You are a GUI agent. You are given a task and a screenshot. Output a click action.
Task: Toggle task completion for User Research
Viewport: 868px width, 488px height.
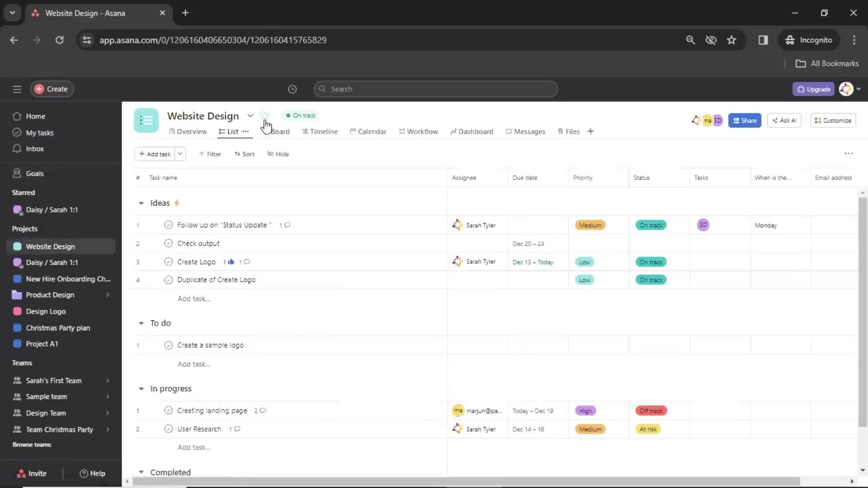(168, 428)
